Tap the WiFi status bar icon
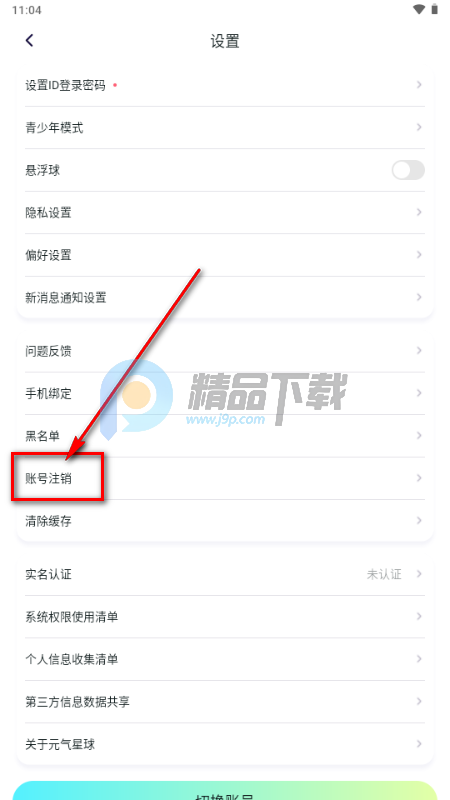This screenshot has height=800, width=450. 419,9
